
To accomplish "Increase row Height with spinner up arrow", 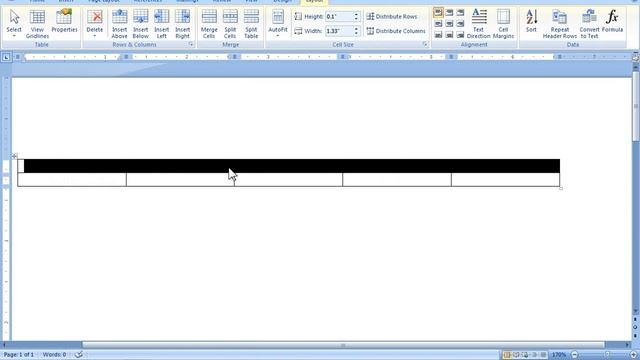I will (x=356, y=14).
